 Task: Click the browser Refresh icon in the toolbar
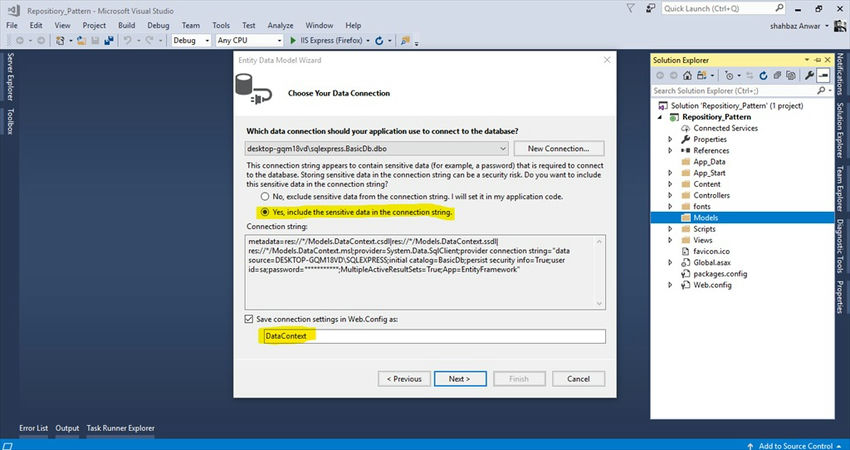pyautogui.click(x=379, y=41)
